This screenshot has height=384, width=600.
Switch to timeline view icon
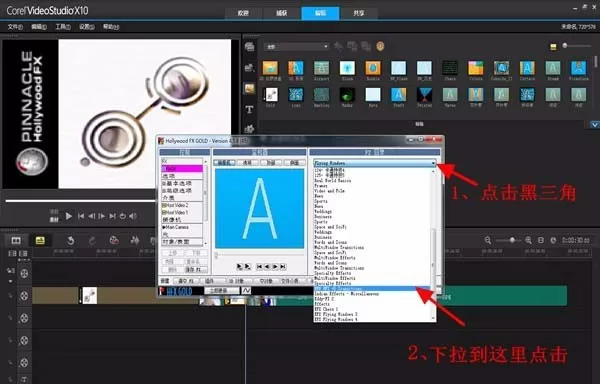[40, 240]
